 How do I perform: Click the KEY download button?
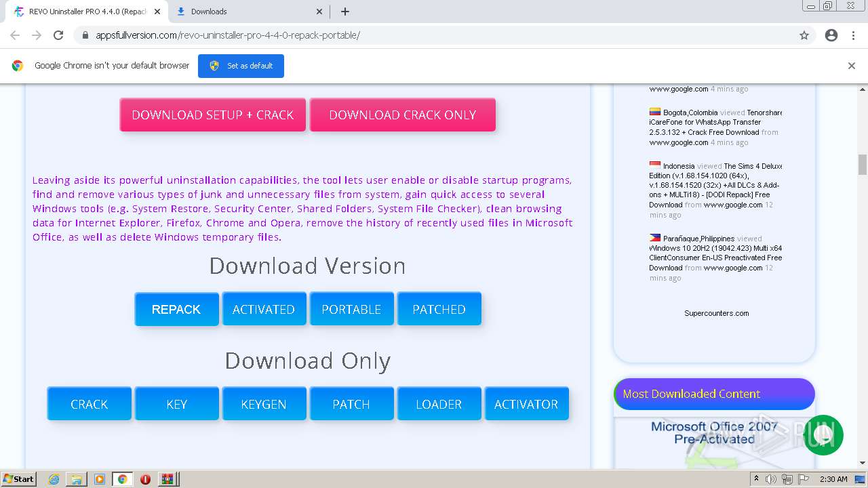pos(176,404)
